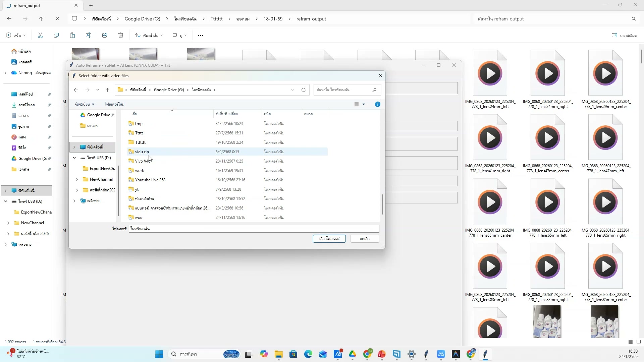
Task: Click the help icon in dialog toolbar
Action: coord(377,104)
